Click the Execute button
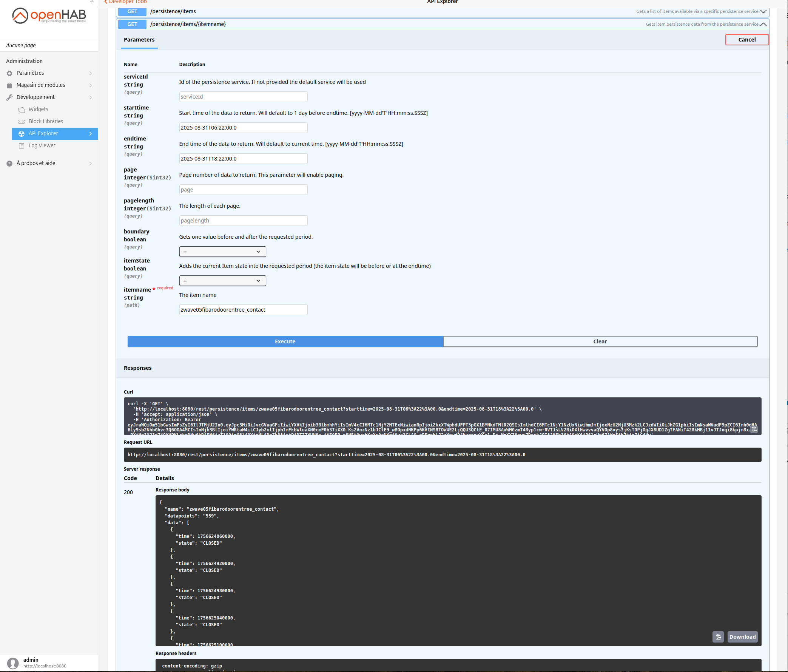The width and height of the screenshot is (788, 672). 285,341
